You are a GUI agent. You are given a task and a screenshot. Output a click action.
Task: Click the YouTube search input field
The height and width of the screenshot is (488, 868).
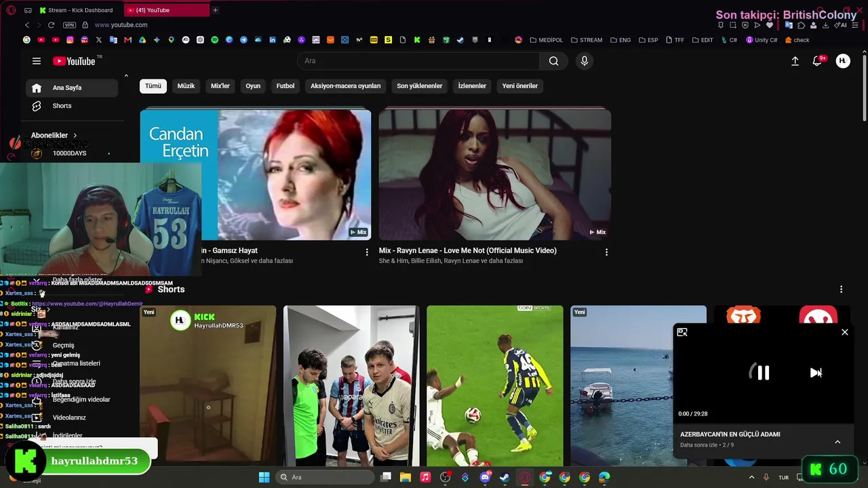pos(418,61)
